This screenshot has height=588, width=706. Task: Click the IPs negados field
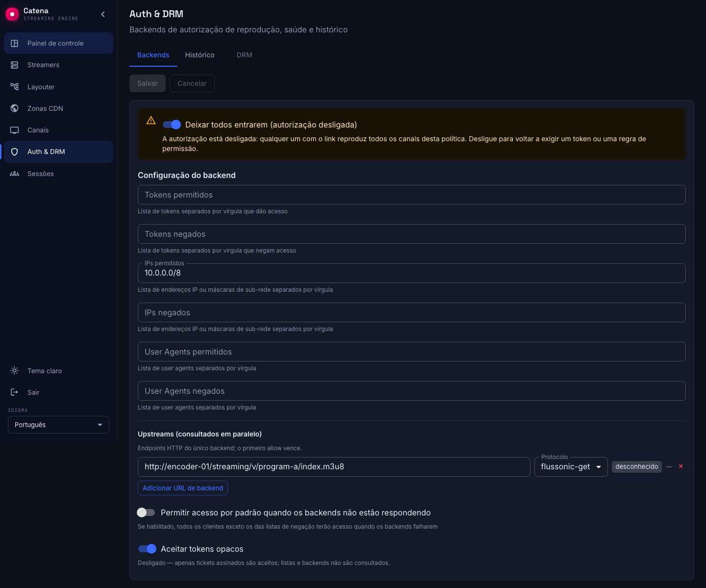(412, 312)
